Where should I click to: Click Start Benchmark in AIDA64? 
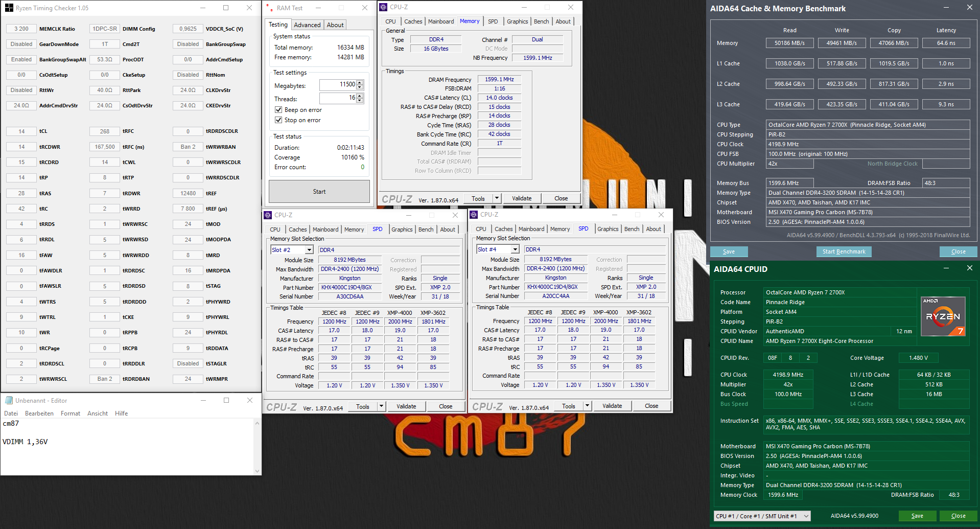coord(844,251)
